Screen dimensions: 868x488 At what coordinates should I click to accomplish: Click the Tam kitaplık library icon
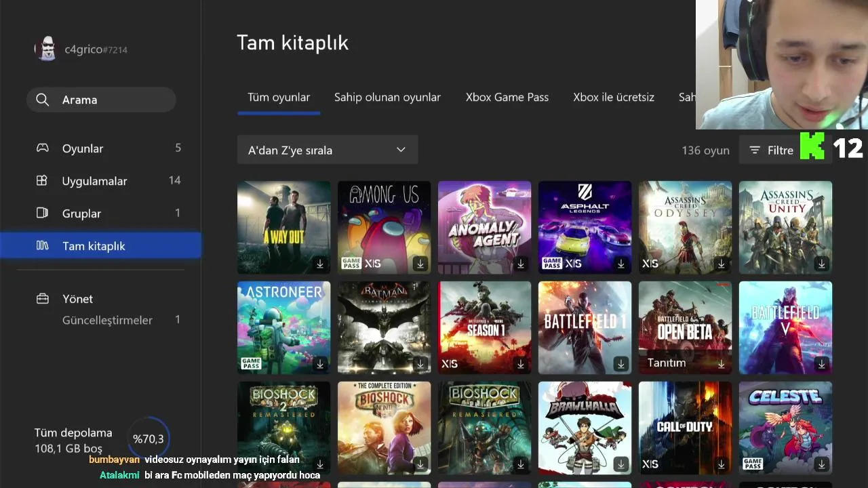[x=42, y=245]
